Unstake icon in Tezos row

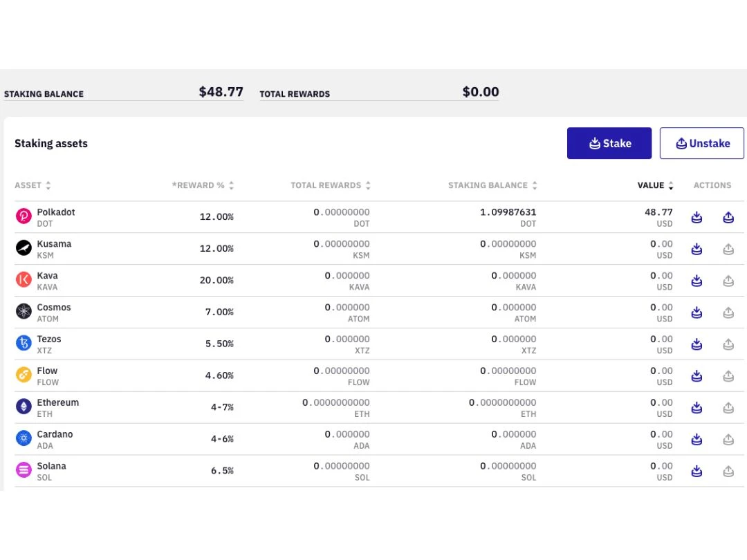click(728, 344)
